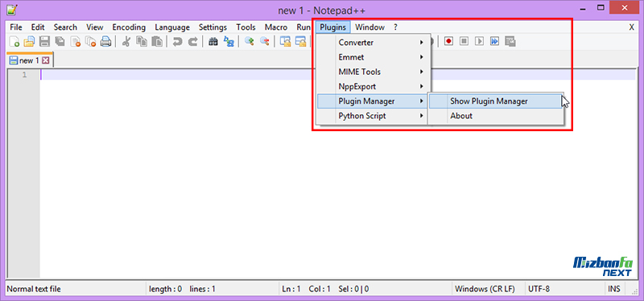The width and height of the screenshot is (644, 301).
Task: Expand the MIME Tools submenu
Action: [373, 72]
